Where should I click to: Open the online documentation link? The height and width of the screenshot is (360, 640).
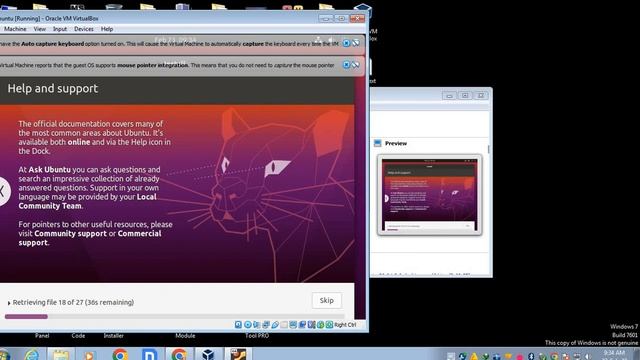coord(79,142)
